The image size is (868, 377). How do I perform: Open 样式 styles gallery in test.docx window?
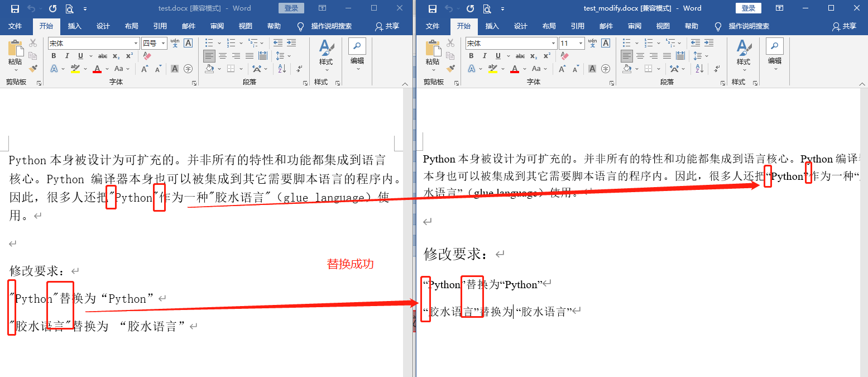pos(326,55)
